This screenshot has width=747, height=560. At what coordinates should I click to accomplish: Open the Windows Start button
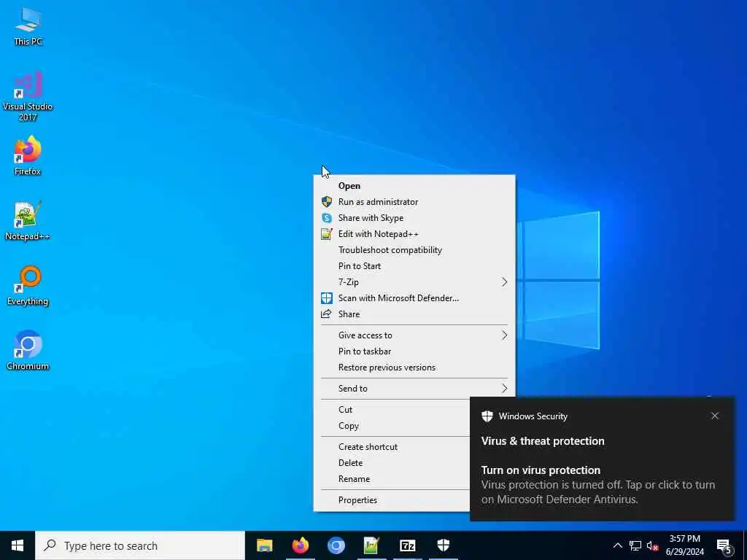[18, 545]
